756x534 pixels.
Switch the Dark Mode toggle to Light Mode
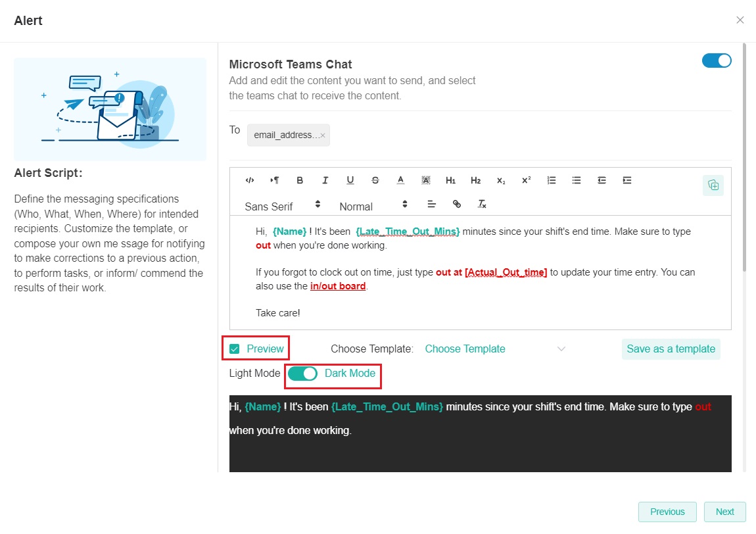(x=302, y=374)
